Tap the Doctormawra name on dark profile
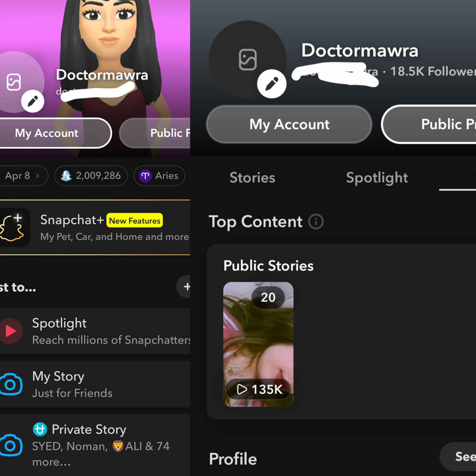The image size is (476, 476). pyautogui.click(x=360, y=50)
